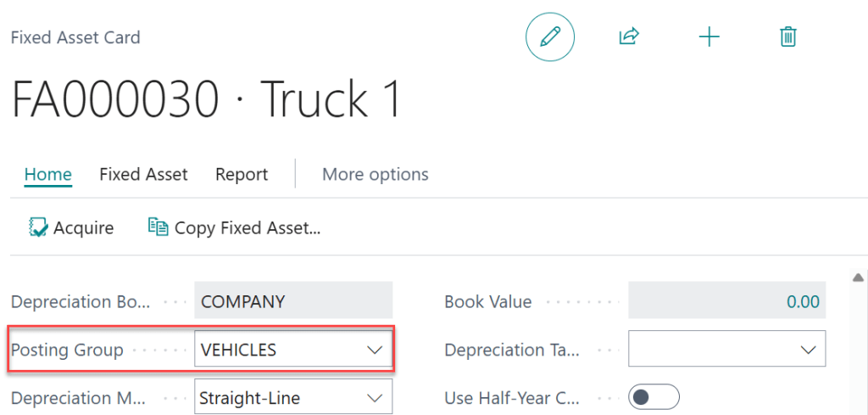The height and width of the screenshot is (415, 868).
Task: Click the Depreciation Book COMPANY field
Action: click(x=293, y=301)
